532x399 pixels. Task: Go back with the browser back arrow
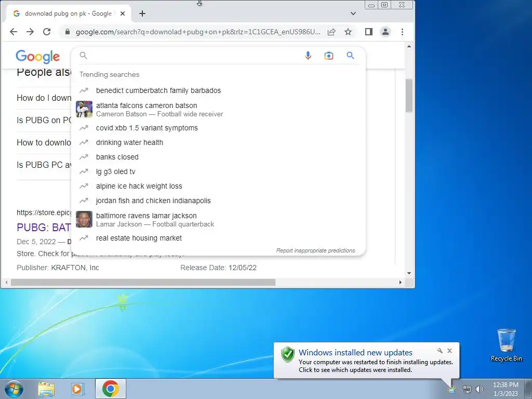click(x=13, y=32)
